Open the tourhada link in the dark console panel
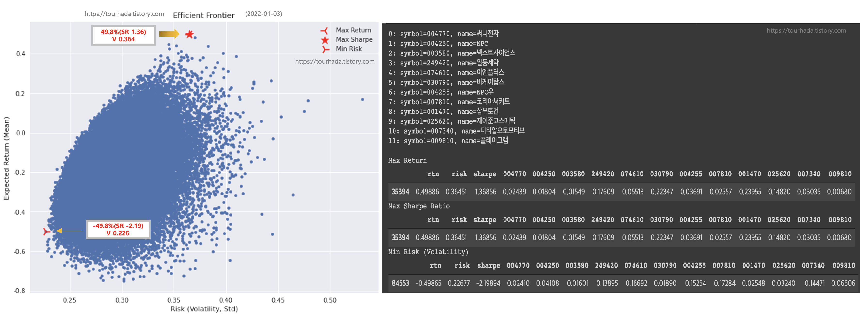This screenshot has width=868, height=315. (806, 31)
